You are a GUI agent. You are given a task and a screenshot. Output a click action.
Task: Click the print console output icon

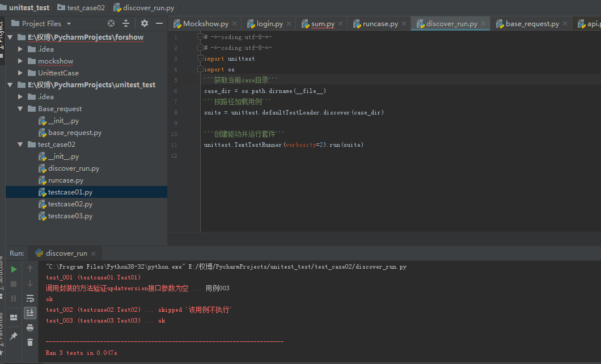coord(30,328)
